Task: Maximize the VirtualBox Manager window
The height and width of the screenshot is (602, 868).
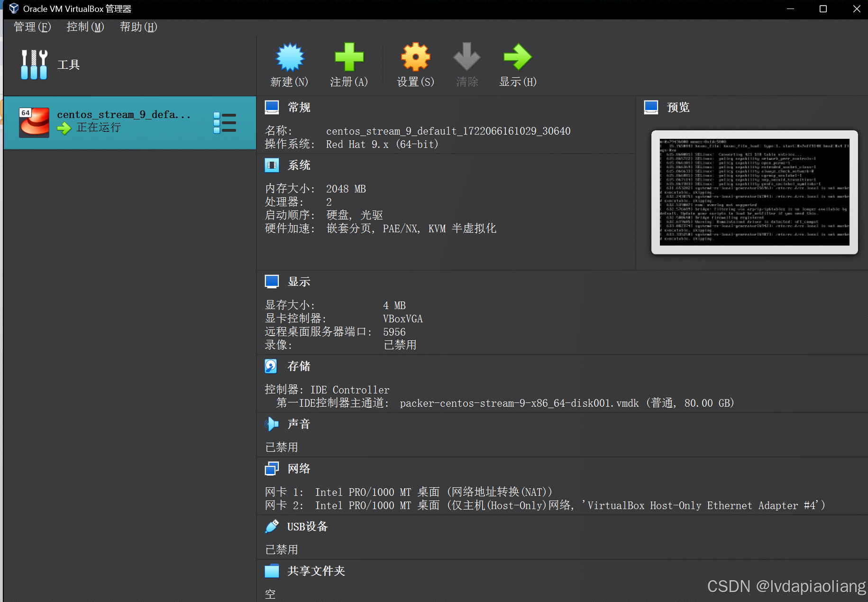Action: tap(823, 9)
